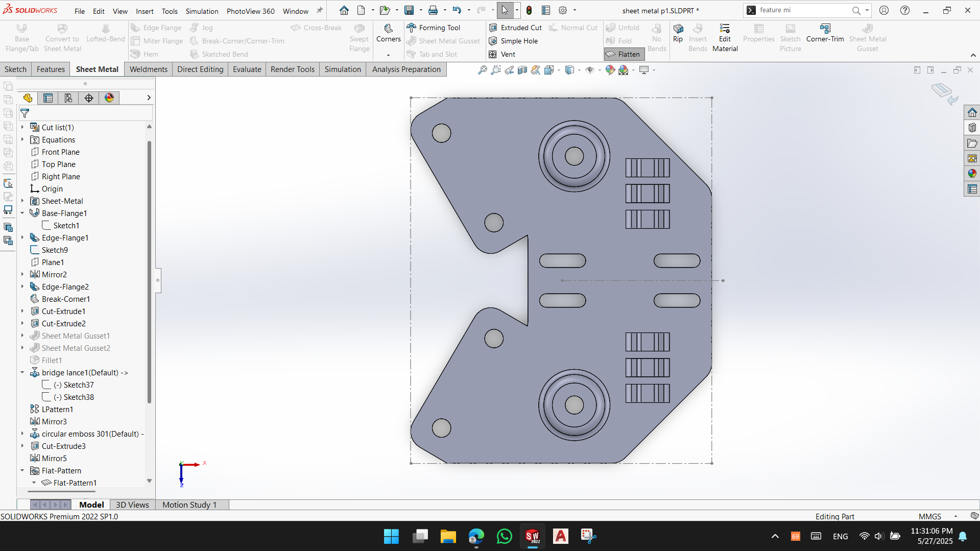Collapse the Flat-Pattern node
Image resolution: width=980 pixels, height=551 pixels.
[x=22, y=470]
